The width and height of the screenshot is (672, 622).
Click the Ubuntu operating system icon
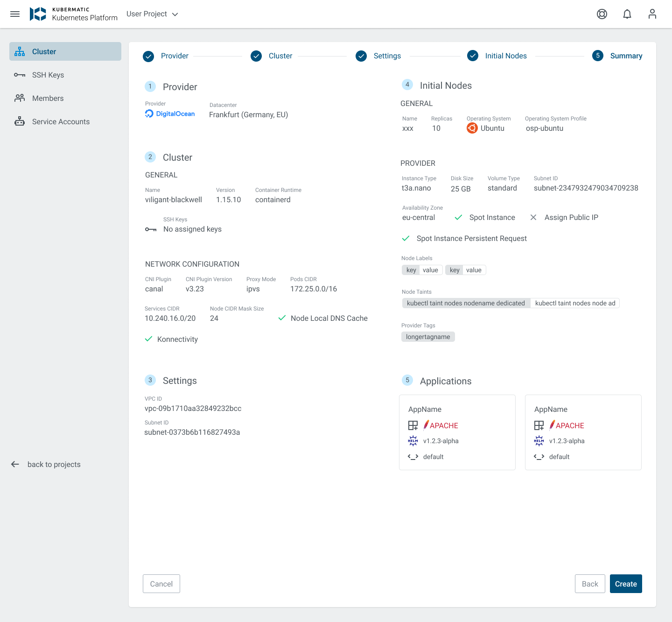point(472,128)
